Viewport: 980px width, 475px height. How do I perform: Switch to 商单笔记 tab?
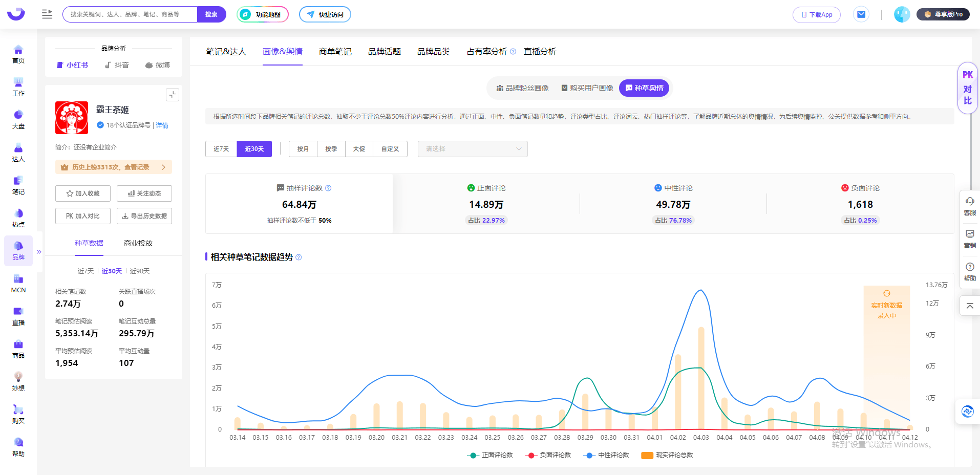[x=335, y=52]
